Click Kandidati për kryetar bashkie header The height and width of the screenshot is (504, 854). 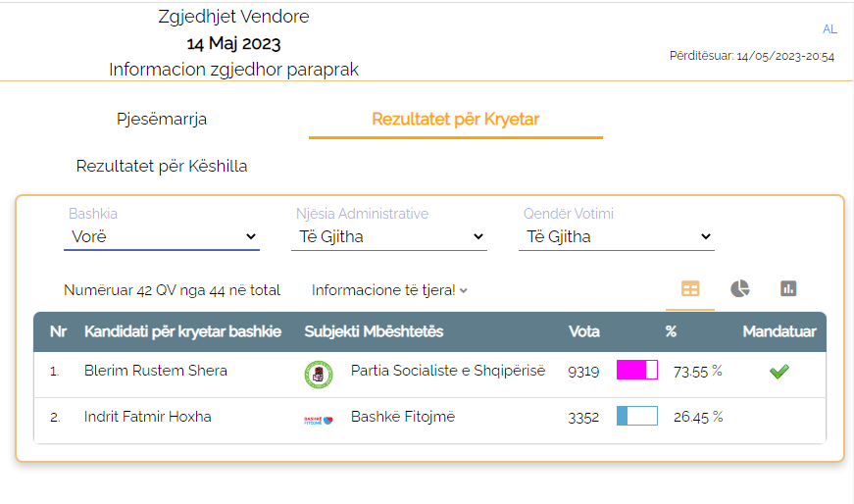(182, 331)
